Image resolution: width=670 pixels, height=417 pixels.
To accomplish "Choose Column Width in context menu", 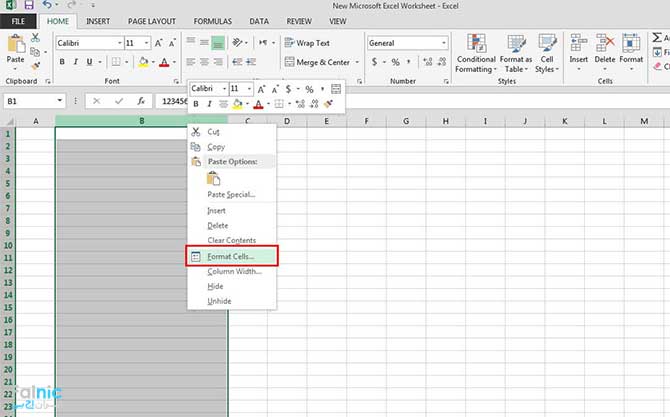I will [232, 272].
